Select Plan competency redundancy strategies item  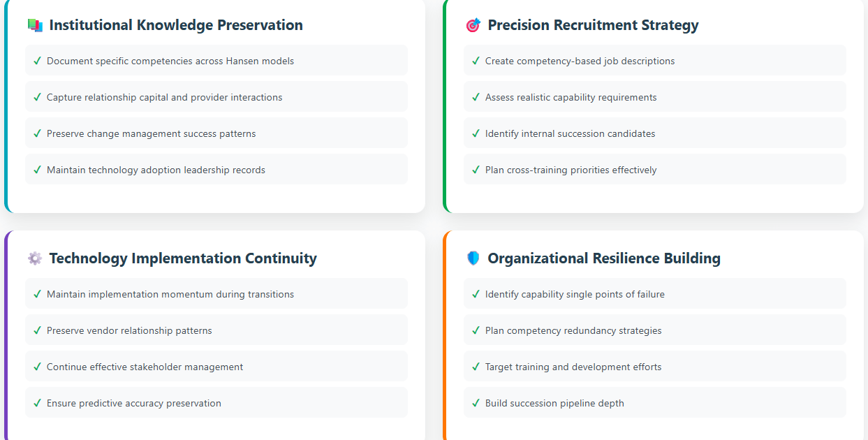pos(655,330)
